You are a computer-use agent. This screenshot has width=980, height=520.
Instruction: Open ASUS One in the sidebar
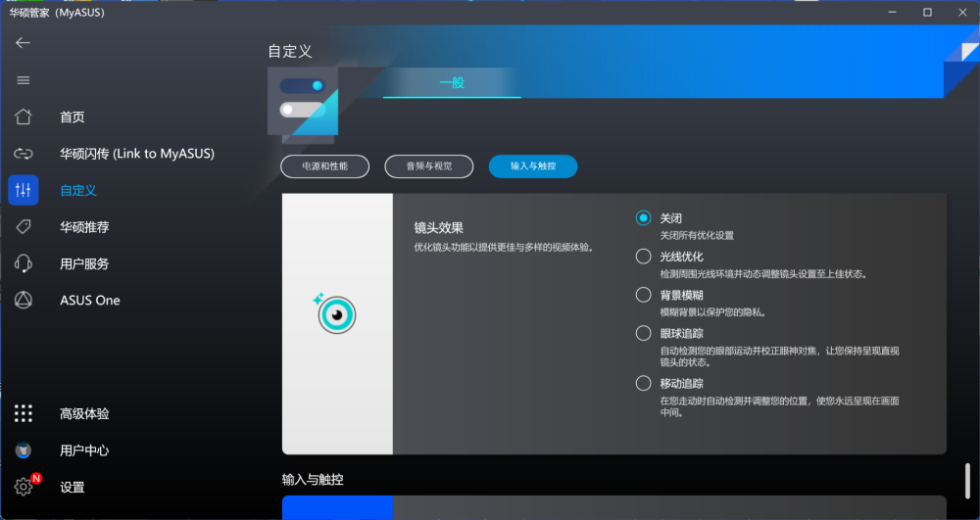[x=90, y=301]
